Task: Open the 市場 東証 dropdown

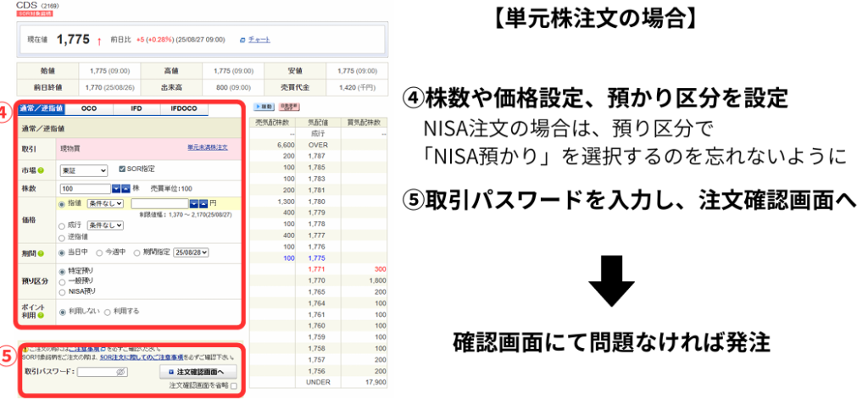Action: (x=85, y=170)
